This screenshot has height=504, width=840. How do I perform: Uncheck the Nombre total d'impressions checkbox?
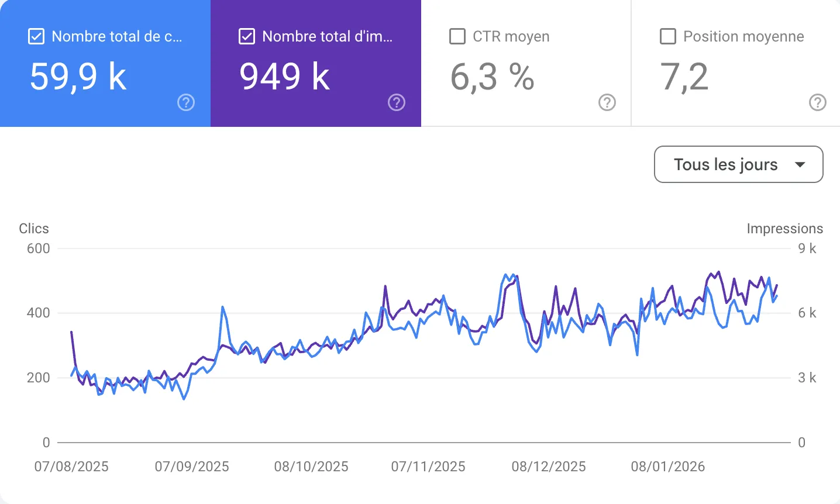coord(247,36)
